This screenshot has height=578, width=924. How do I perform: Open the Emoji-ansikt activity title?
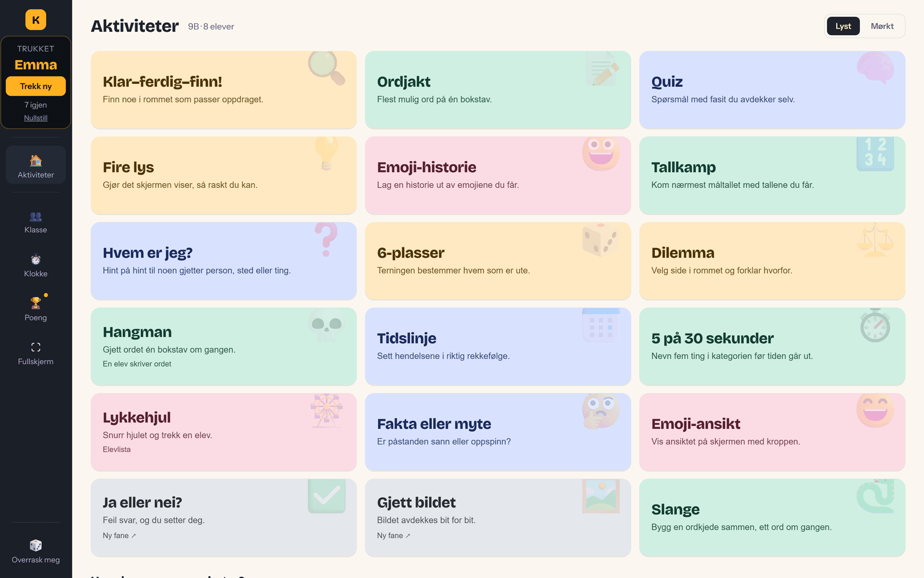696,424
